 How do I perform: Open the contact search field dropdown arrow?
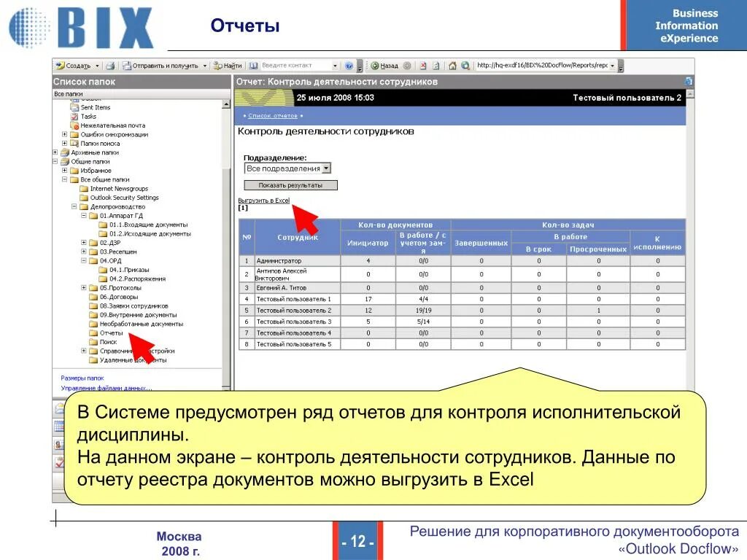coord(335,66)
